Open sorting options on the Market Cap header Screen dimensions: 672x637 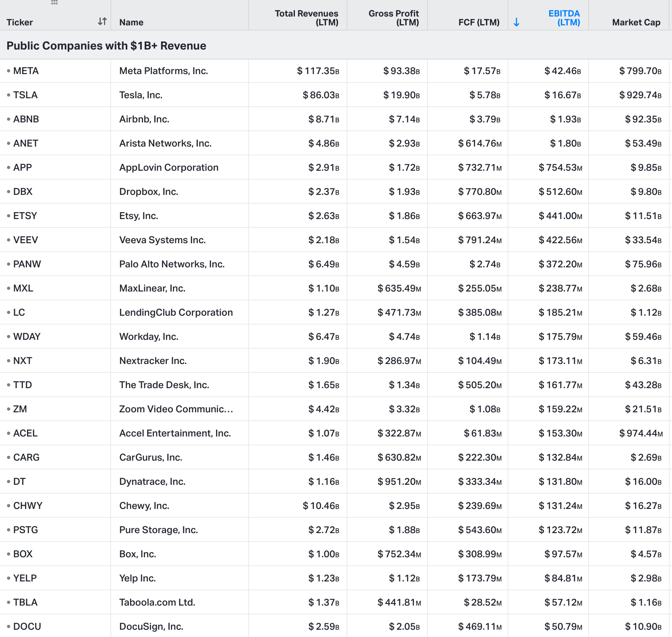click(636, 22)
